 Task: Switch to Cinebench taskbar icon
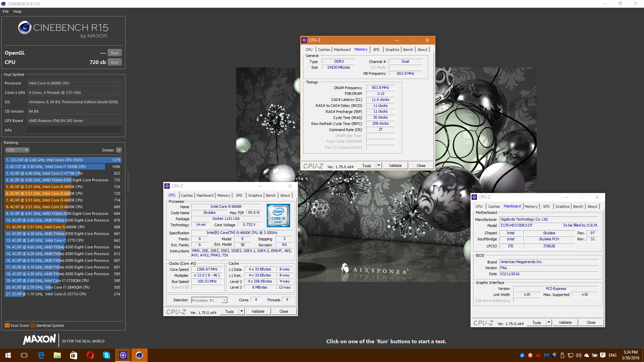click(x=140, y=355)
